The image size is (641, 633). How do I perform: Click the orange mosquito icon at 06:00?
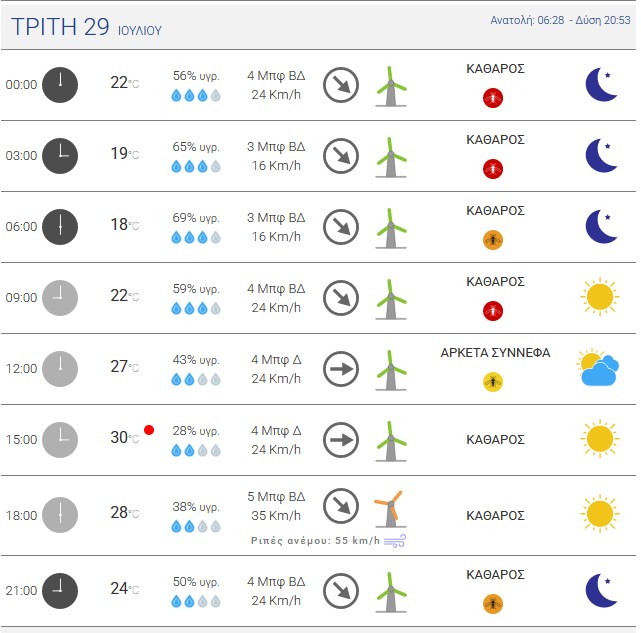click(493, 240)
